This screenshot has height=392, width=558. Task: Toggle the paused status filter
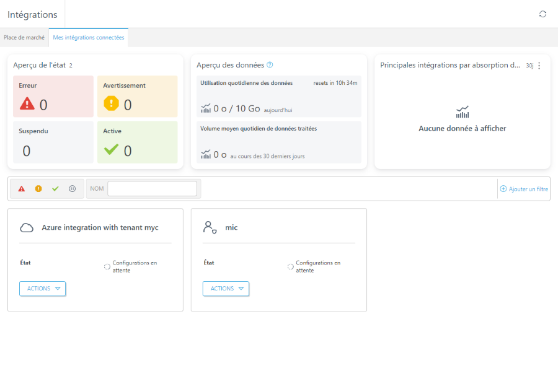click(73, 189)
